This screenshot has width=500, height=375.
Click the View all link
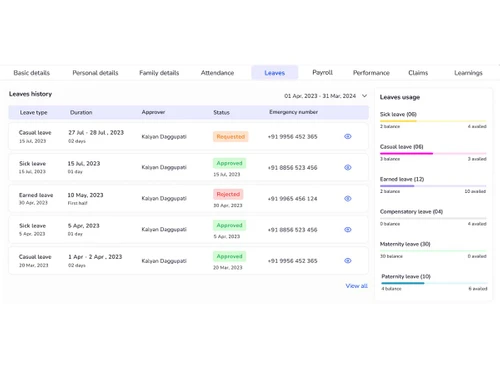pos(356,286)
